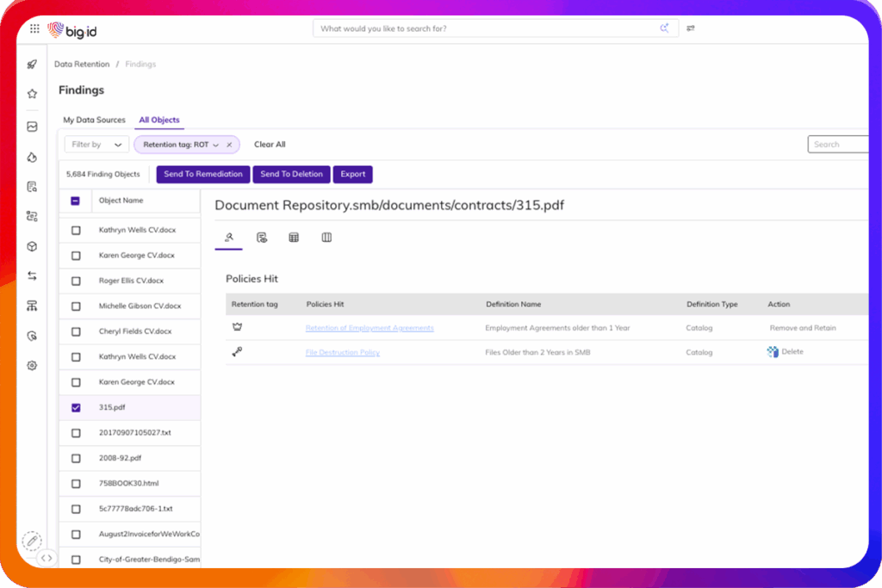882x588 pixels.
Task: Click the rocket icon in the sidebar
Action: [x=32, y=65]
